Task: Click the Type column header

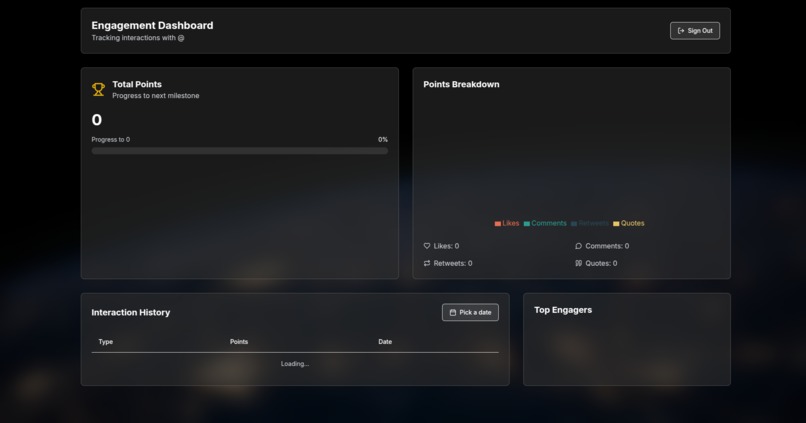Action: coord(105,342)
